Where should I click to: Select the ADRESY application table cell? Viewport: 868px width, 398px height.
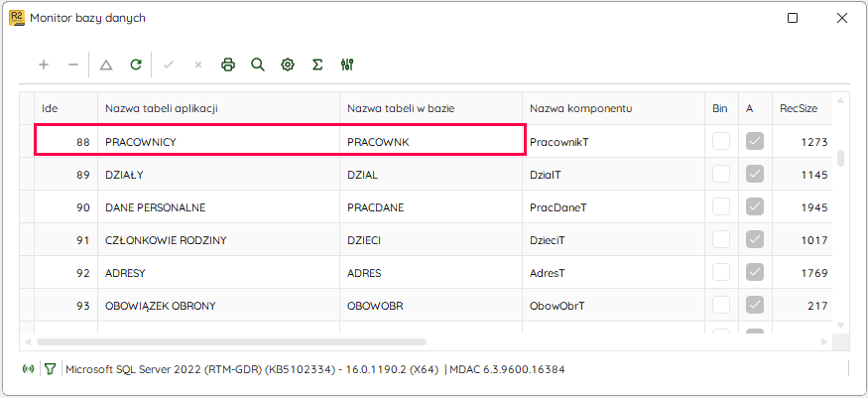click(218, 272)
